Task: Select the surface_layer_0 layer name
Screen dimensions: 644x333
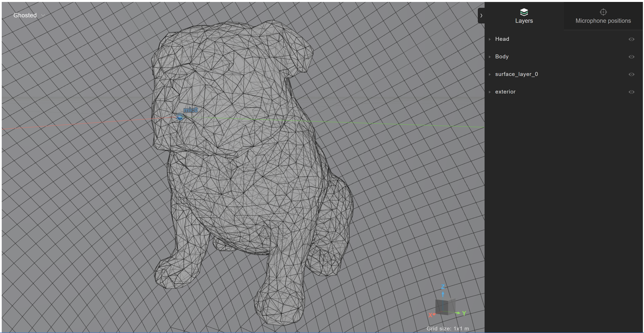Action: click(517, 74)
